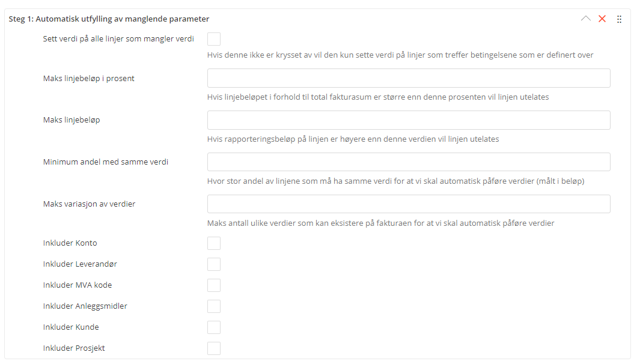Click the 'Steg 1: Automatisk utfylling' panel title
This screenshot has height=364, width=637.
[x=109, y=19]
